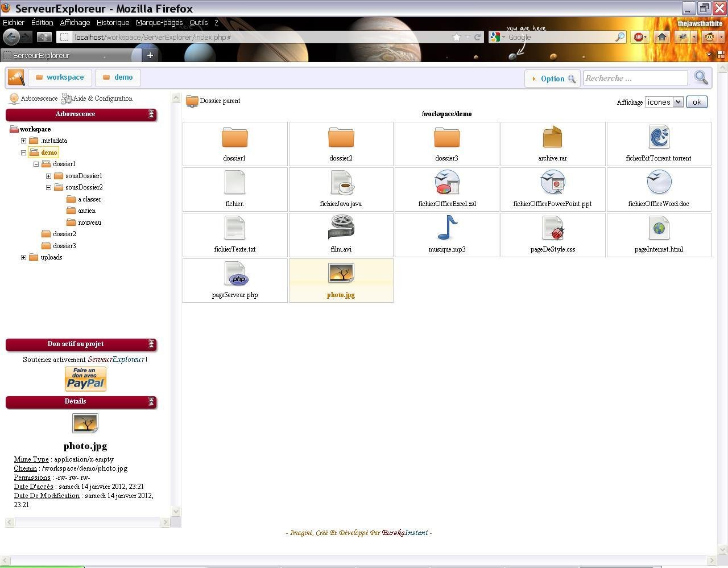Select the musique.mp3 music note icon
Screen dimensions: 728x568
[446, 228]
